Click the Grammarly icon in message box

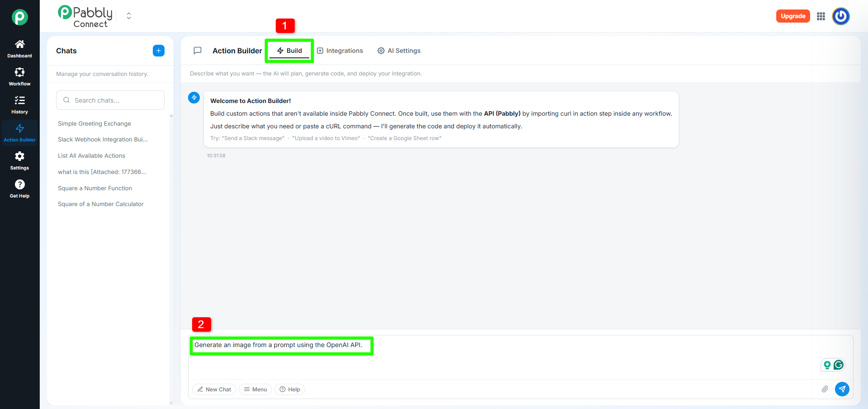tap(838, 365)
